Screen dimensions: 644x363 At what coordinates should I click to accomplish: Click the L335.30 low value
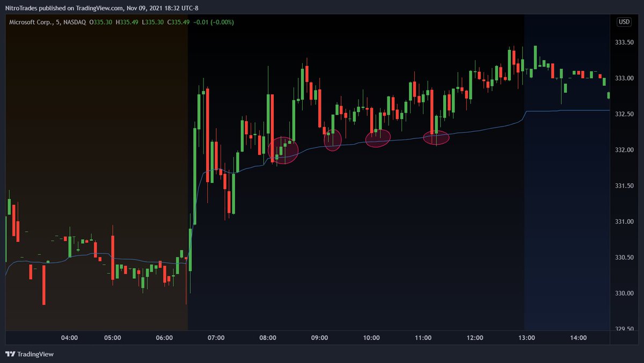[x=153, y=22]
